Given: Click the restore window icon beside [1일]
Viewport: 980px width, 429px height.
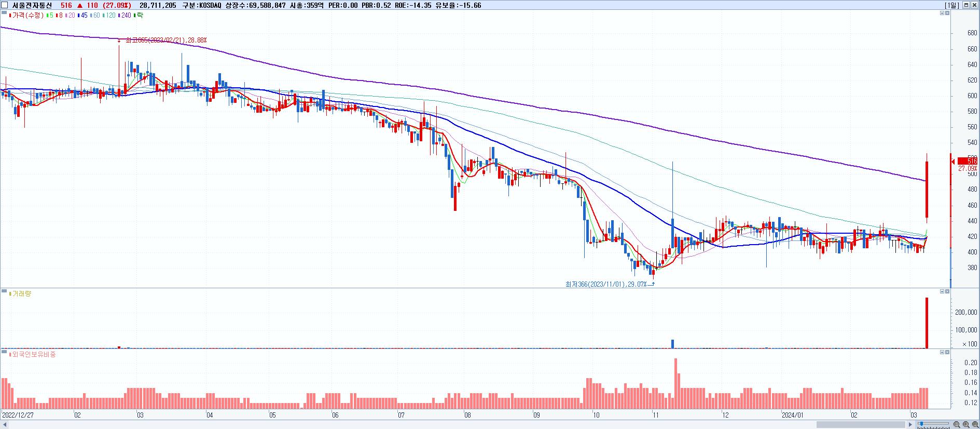Looking at the screenshot, I should [x=967, y=5].
